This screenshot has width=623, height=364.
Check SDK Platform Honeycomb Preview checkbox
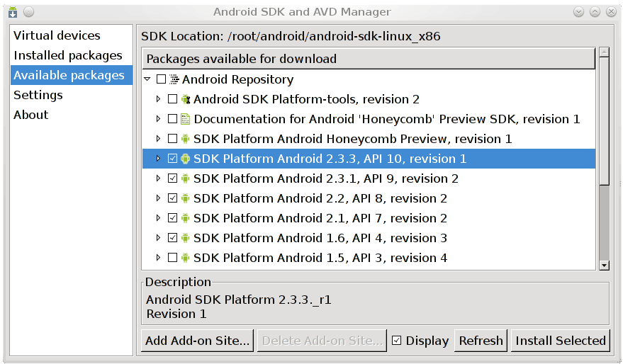pos(172,139)
